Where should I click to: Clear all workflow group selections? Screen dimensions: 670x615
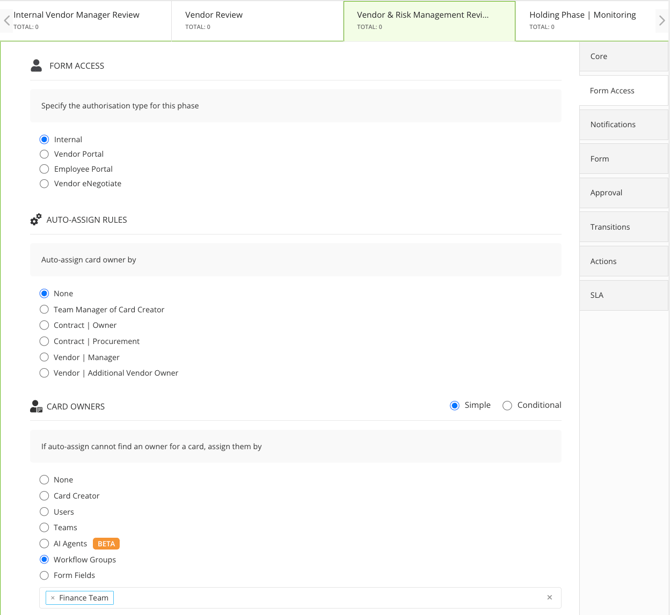pos(550,597)
